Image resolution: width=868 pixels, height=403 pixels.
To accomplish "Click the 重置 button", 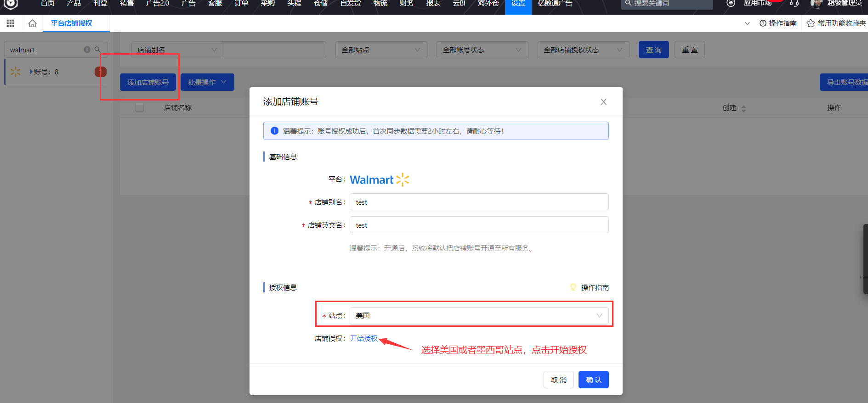I will (x=690, y=50).
